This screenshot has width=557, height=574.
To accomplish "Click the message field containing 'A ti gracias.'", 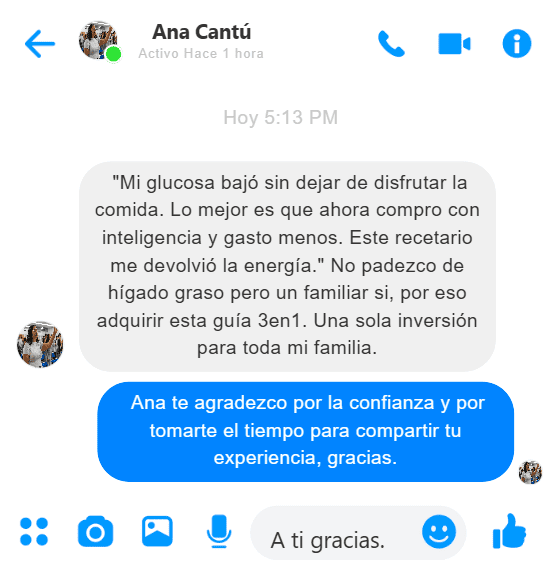I will pos(358,533).
